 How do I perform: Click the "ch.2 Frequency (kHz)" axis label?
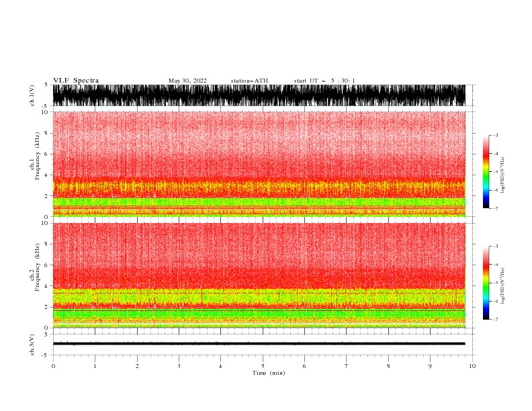(x=34, y=267)
